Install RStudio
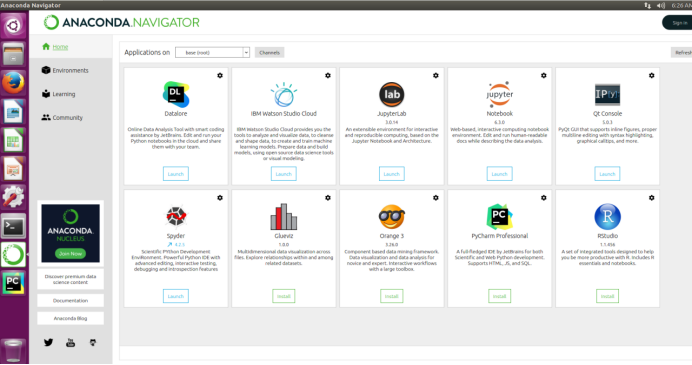The height and width of the screenshot is (365, 692). [607, 296]
